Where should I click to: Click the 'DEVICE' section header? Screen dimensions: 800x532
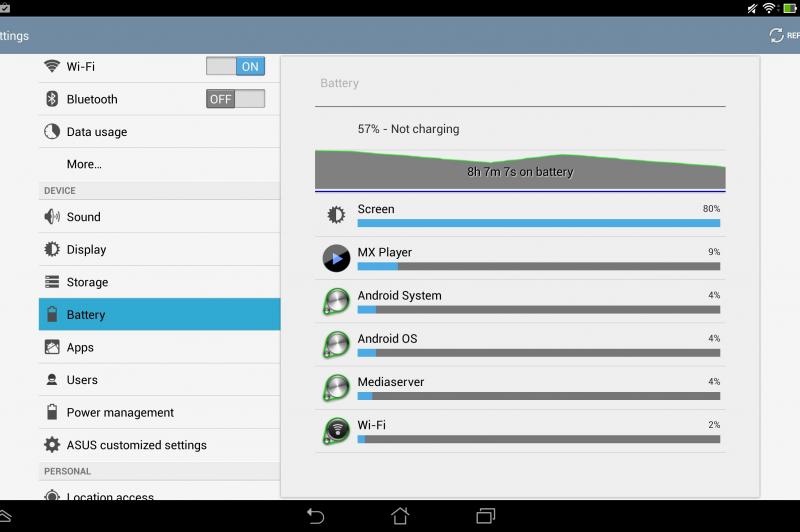pyautogui.click(x=60, y=190)
